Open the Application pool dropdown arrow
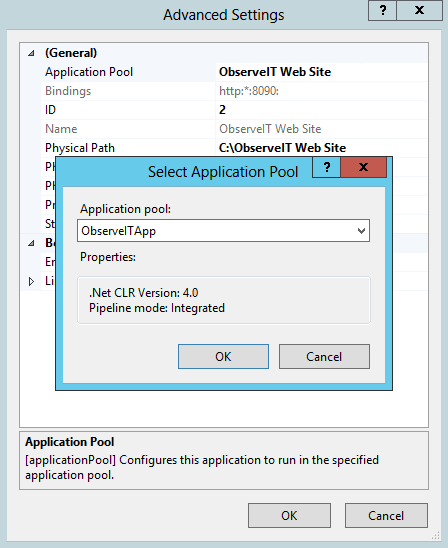 [361, 231]
